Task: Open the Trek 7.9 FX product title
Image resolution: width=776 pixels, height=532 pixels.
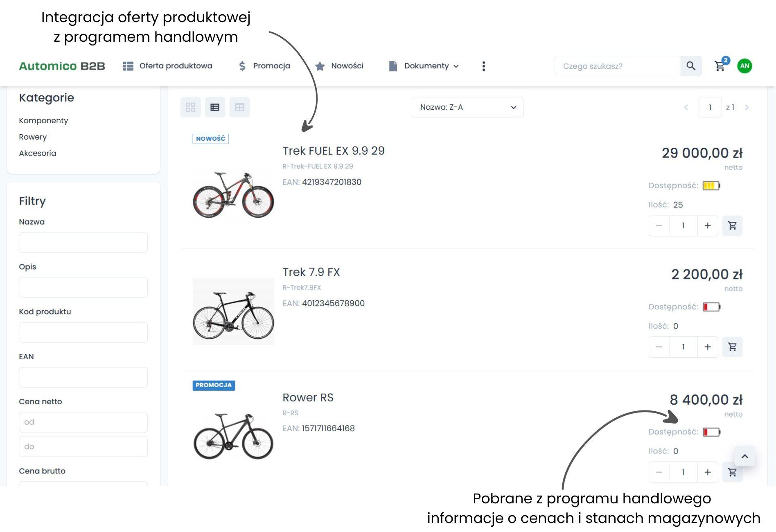Action: coord(311,272)
